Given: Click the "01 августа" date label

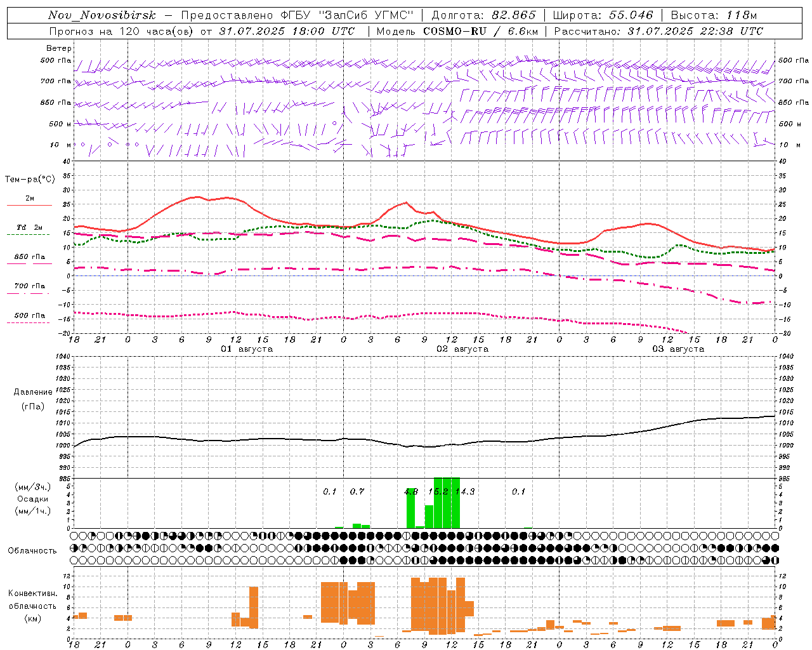Looking at the screenshot, I should [x=247, y=349].
